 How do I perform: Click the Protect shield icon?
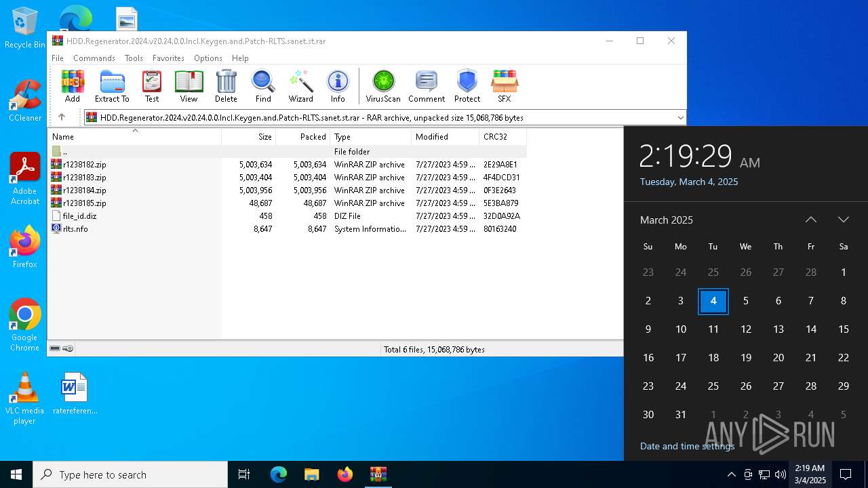point(467,86)
